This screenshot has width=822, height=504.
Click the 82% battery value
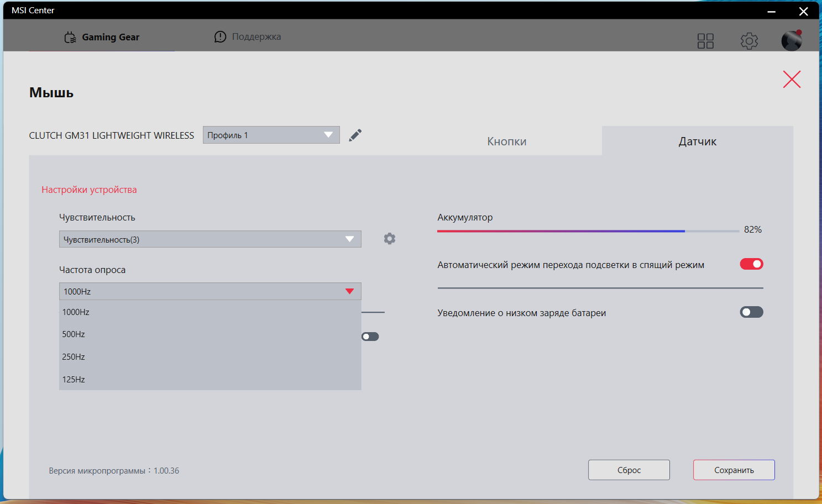click(x=753, y=229)
